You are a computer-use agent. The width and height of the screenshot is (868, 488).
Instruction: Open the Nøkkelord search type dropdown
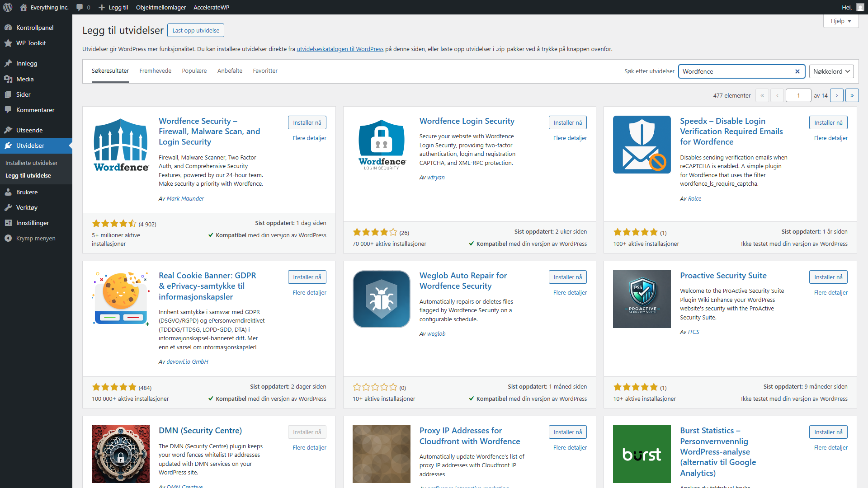click(x=831, y=71)
